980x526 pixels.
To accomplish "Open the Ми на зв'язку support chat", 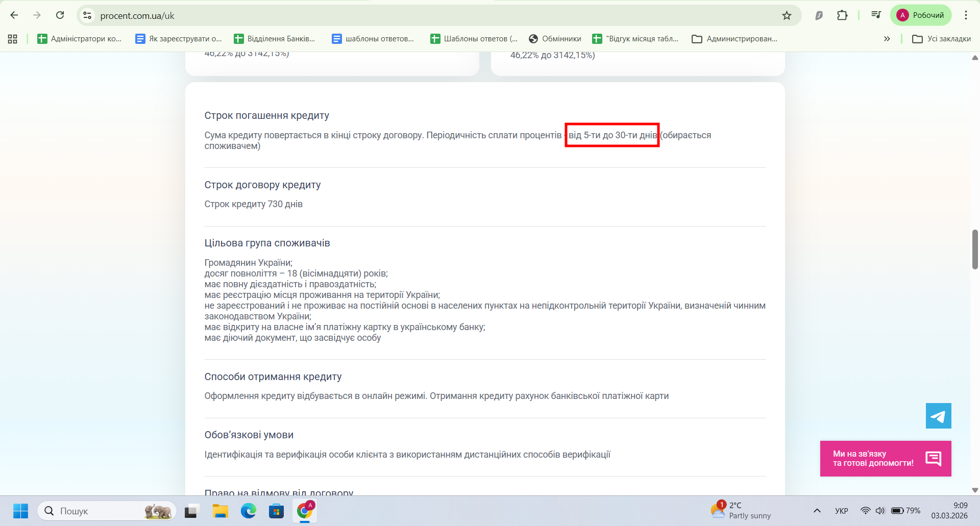I will (x=886, y=459).
